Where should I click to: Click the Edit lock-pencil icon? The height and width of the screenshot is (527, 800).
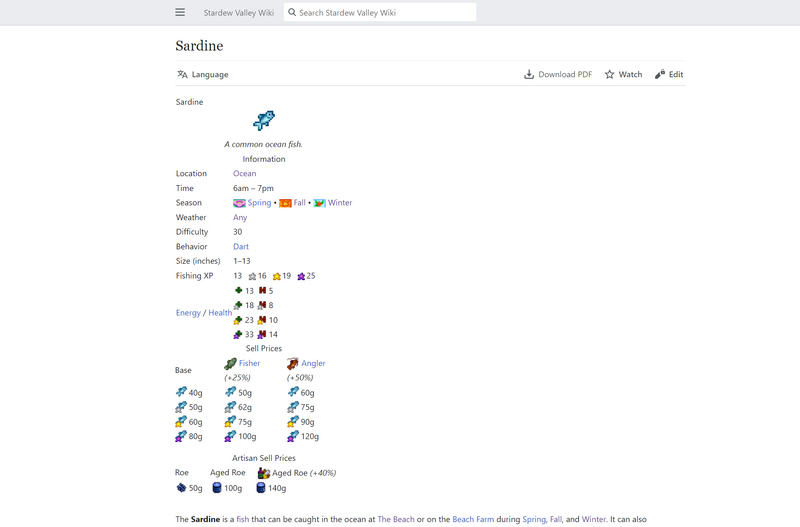pyautogui.click(x=660, y=74)
